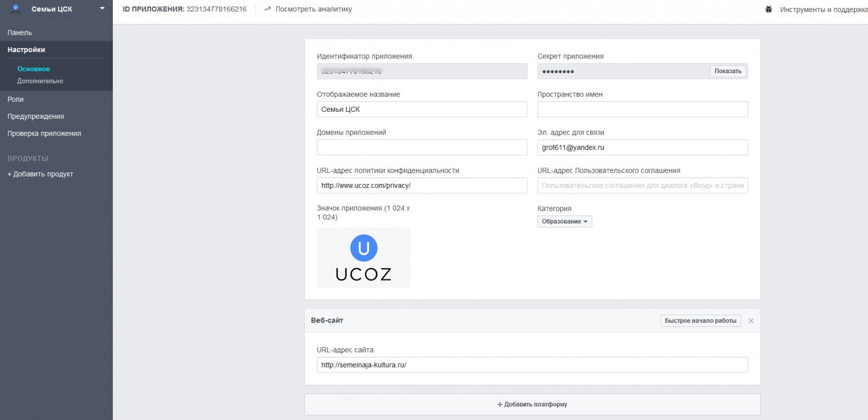The height and width of the screenshot is (420, 868).
Task: Expand the Образование category dropdown
Action: tap(564, 221)
